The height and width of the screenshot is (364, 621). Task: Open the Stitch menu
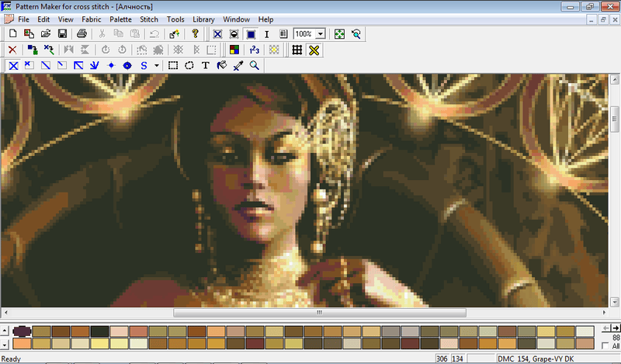coord(148,18)
